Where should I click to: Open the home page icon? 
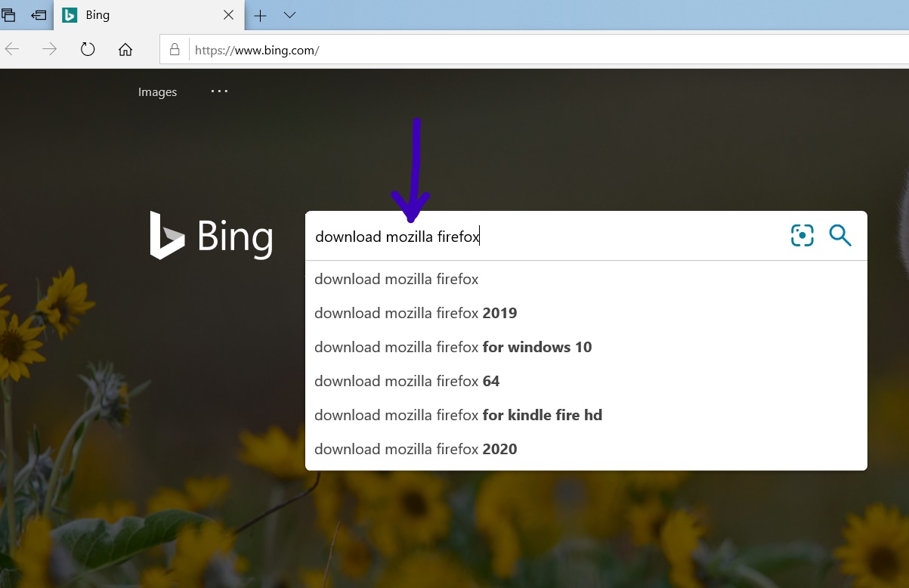(x=125, y=50)
